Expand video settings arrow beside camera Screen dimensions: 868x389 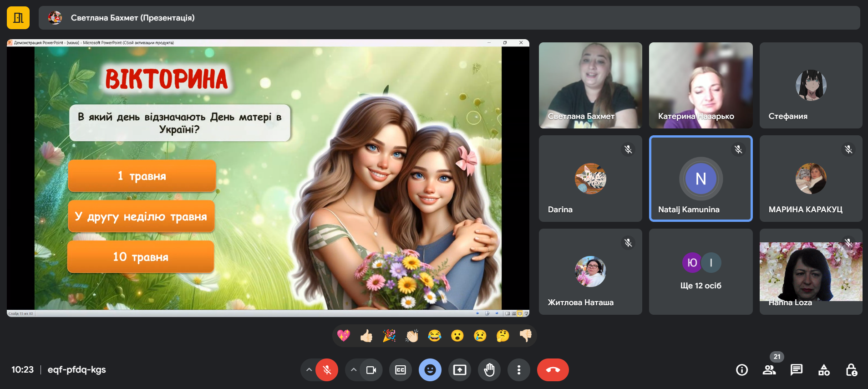(x=354, y=370)
